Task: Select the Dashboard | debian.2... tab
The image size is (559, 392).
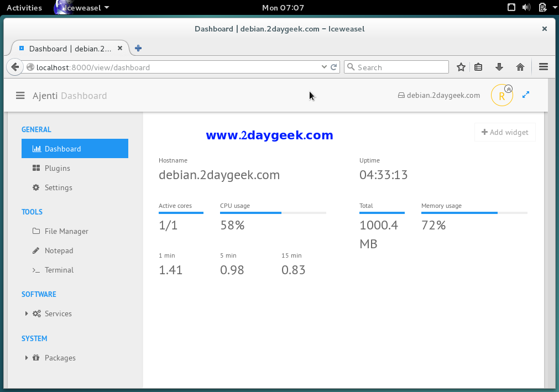Action: click(70, 49)
